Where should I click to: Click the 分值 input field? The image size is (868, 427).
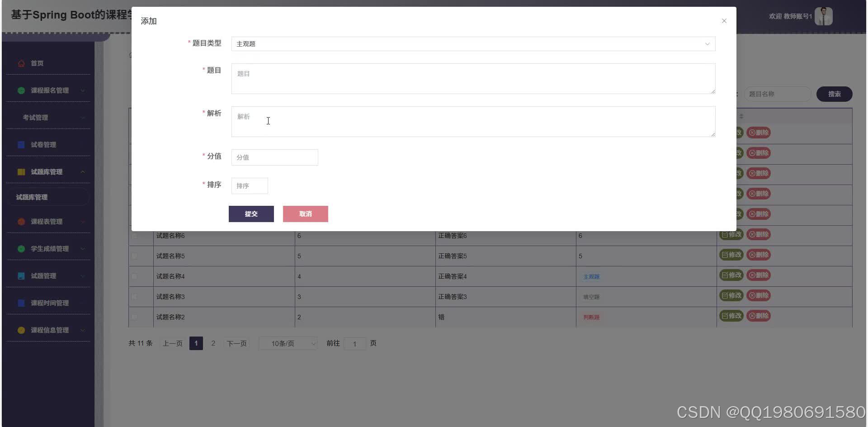tap(275, 157)
